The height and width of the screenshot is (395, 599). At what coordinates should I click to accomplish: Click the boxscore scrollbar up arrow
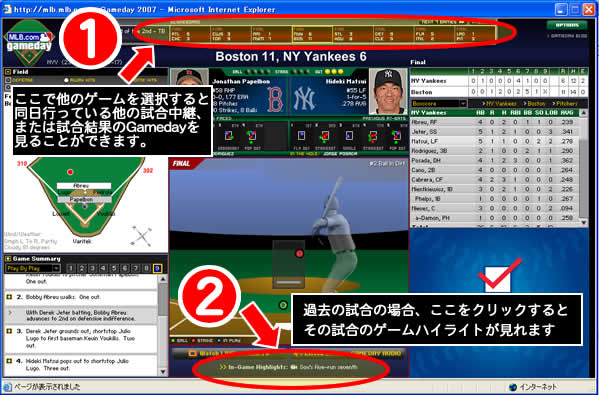pos(584,113)
